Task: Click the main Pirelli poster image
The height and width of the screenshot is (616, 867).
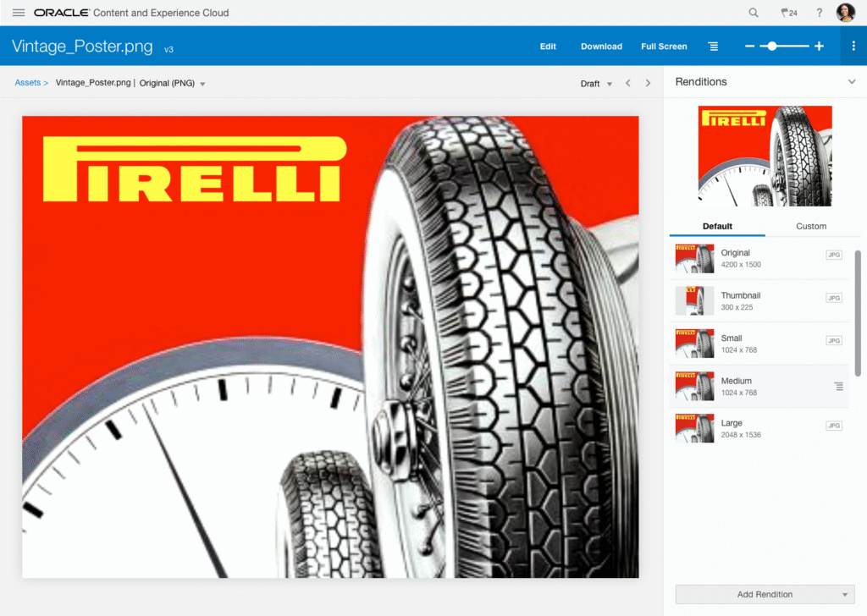Action: tap(330, 347)
